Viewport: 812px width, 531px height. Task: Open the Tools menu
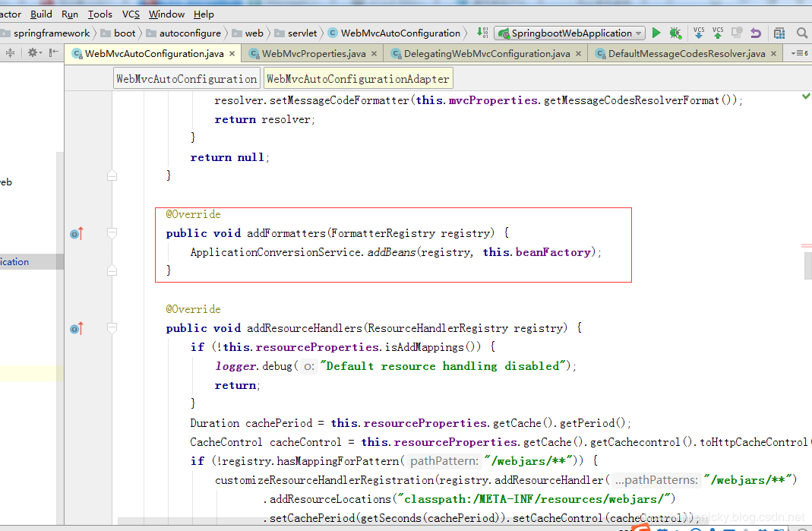point(100,14)
